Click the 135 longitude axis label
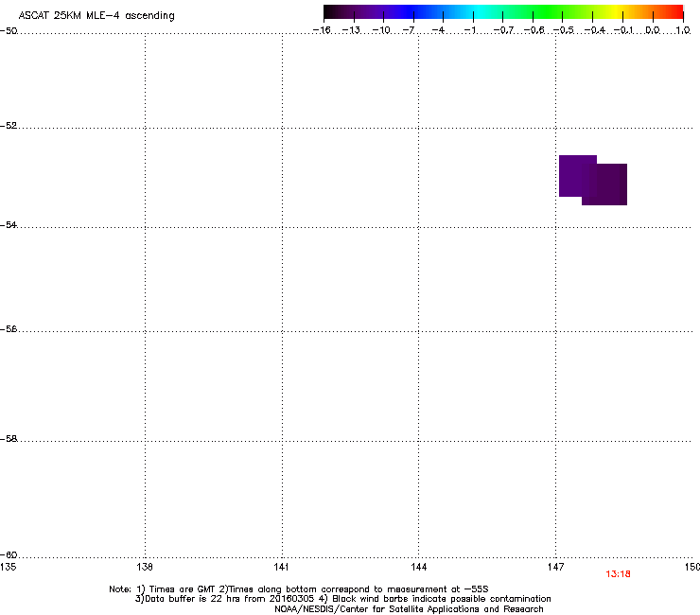The image size is (700, 615). coord(8,567)
